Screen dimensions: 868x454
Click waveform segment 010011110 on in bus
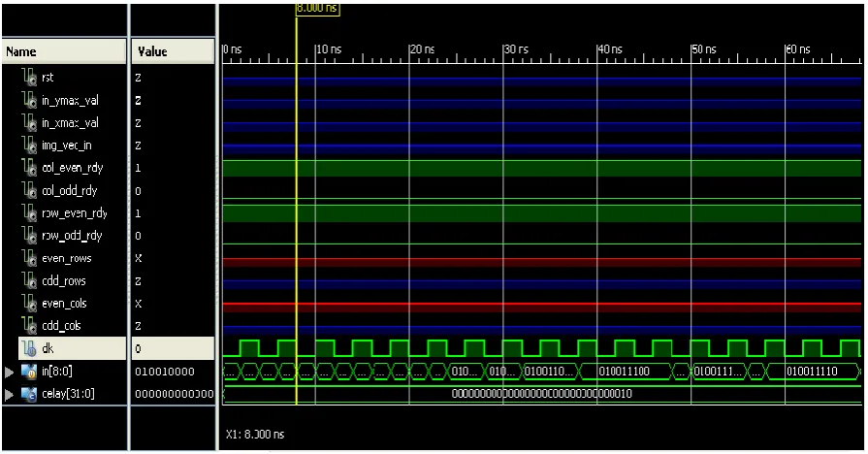[x=812, y=371]
